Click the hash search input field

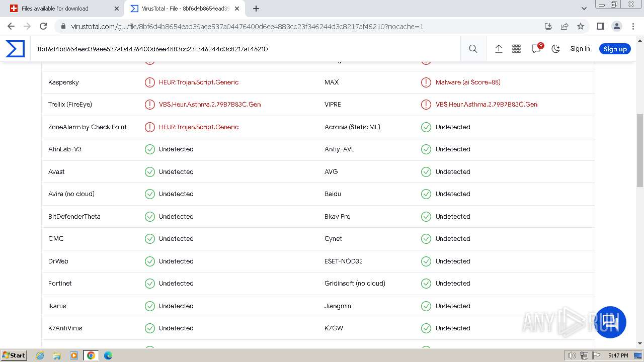pyautogui.click(x=245, y=49)
